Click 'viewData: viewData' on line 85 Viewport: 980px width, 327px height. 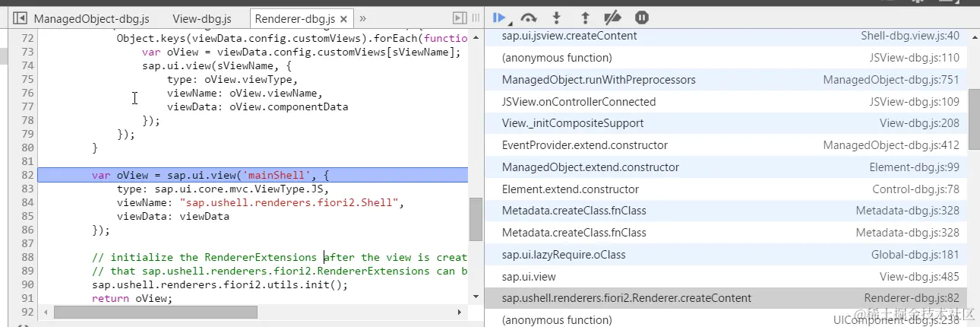pyautogui.click(x=173, y=216)
